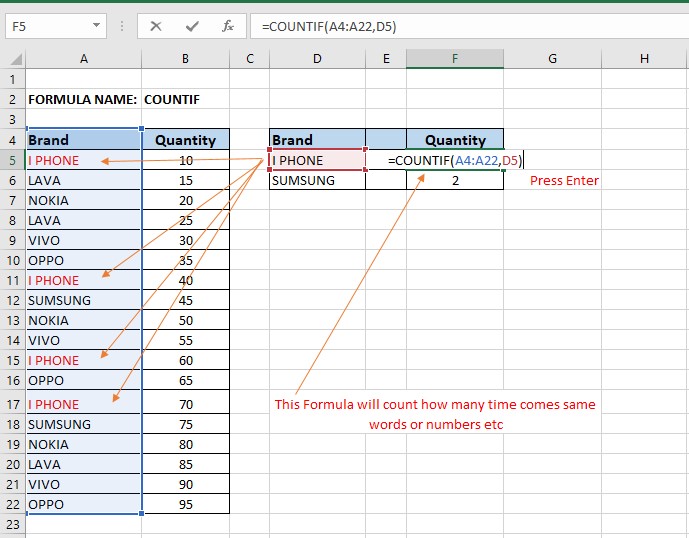Select row 5 header
This screenshot has width=689, height=538.
tap(12, 160)
